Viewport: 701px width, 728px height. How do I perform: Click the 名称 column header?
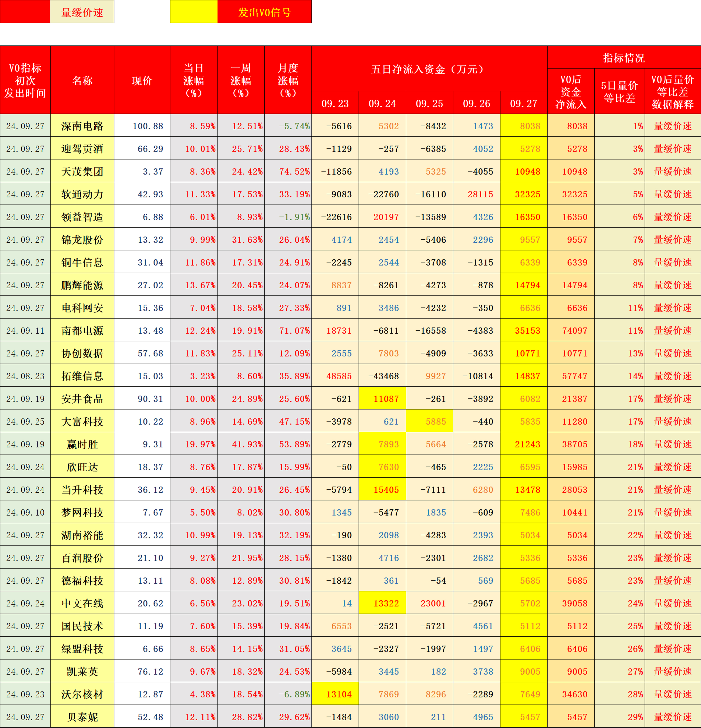[x=82, y=80]
